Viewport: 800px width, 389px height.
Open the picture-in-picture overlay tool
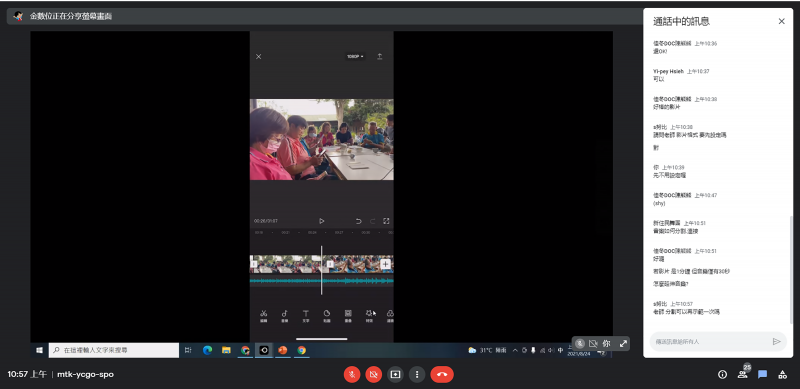(x=348, y=316)
